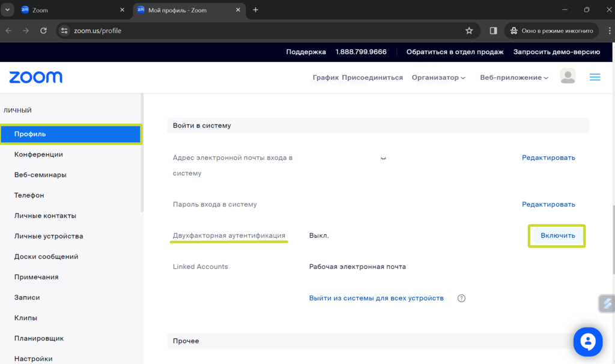615x364 pixels.
Task: Click Выйти из системы для всех устройств
Action: coord(376,298)
